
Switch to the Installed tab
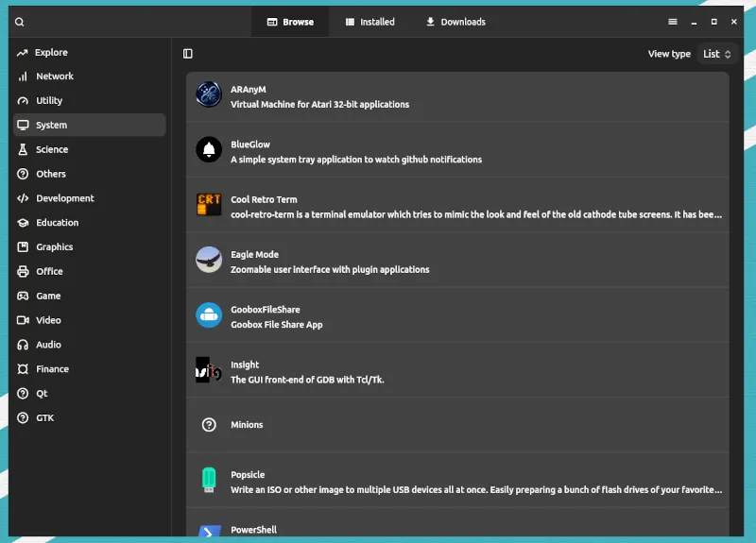click(369, 22)
